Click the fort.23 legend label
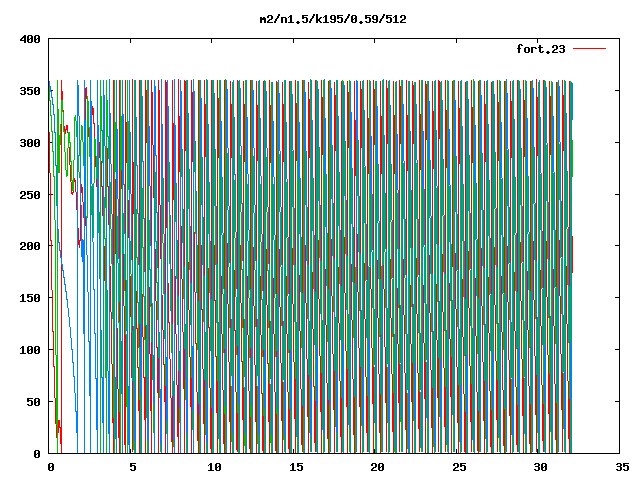The image size is (640, 480). tap(541, 49)
